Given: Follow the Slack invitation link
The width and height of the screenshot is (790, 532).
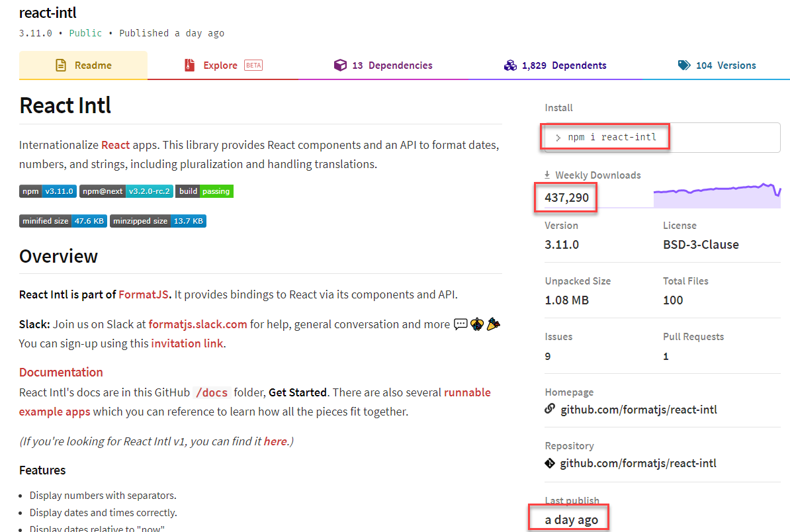Looking at the screenshot, I should pyautogui.click(x=187, y=343).
